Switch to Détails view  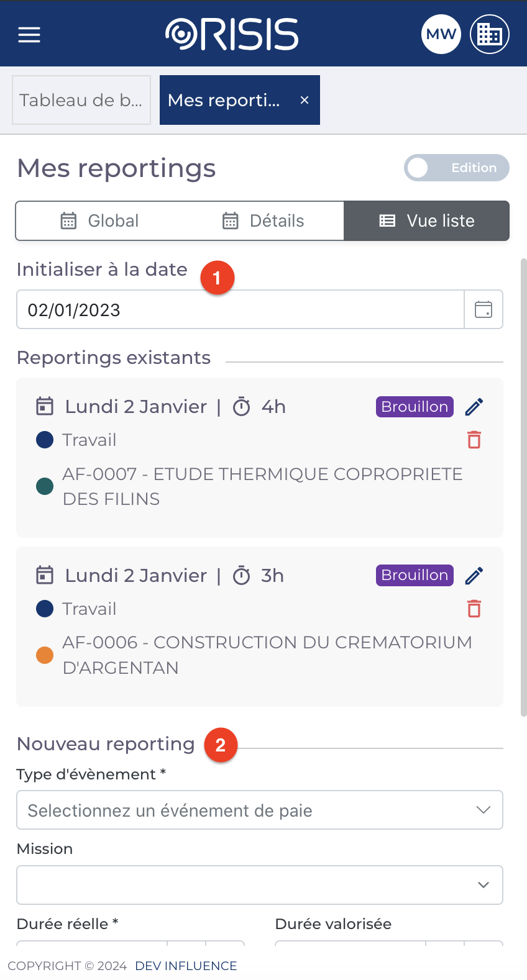(x=263, y=220)
